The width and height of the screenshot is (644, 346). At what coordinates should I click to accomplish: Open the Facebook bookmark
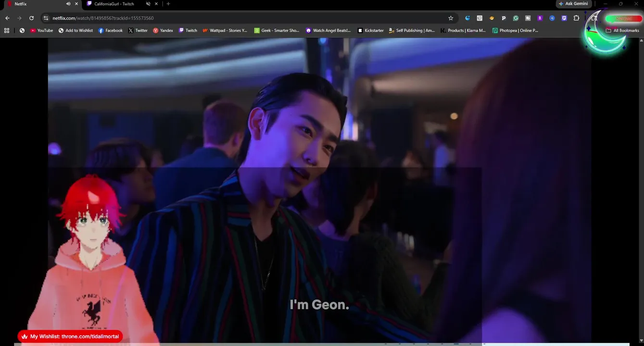pyautogui.click(x=111, y=30)
